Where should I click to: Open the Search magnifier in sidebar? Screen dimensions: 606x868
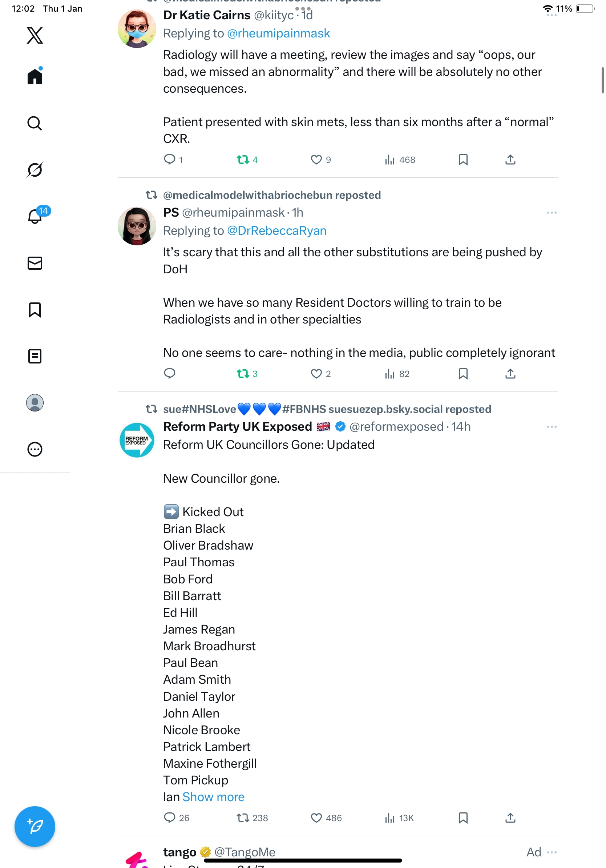coord(35,123)
